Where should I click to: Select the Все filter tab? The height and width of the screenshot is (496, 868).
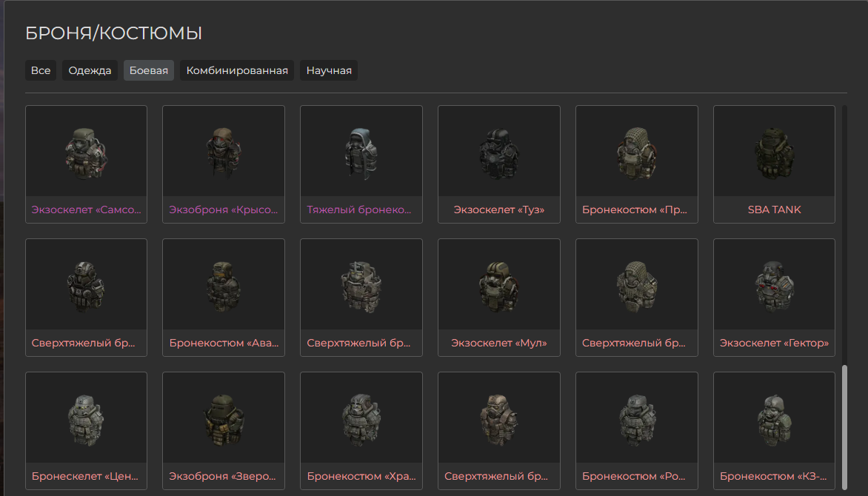pos(41,70)
